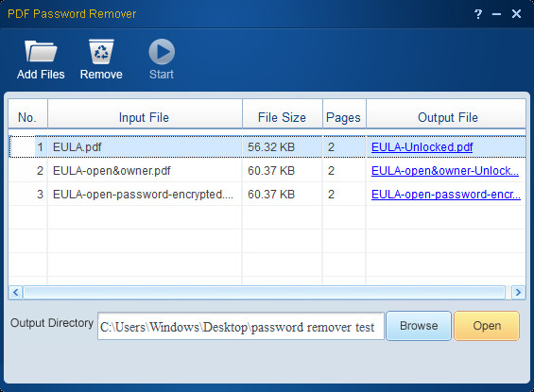Click the scroll left arrow
This screenshot has height=392, width=534.
click(x=16, y=292)
